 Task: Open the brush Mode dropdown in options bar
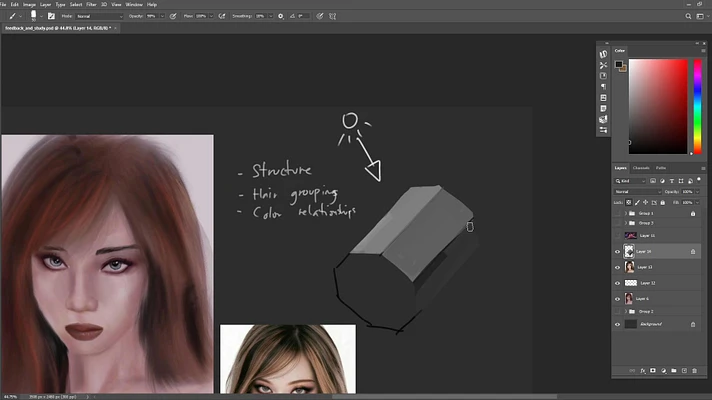coord(100,17)
